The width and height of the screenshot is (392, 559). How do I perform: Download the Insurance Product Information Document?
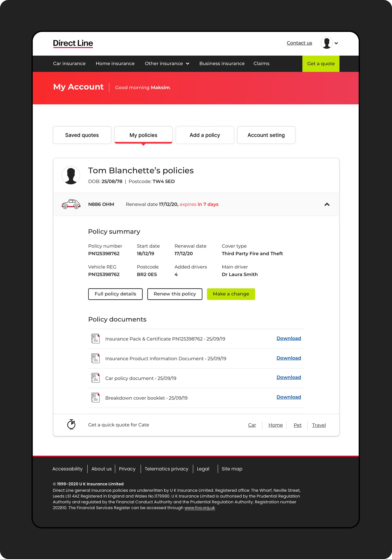pyautogui.click(x=289, y=358)
